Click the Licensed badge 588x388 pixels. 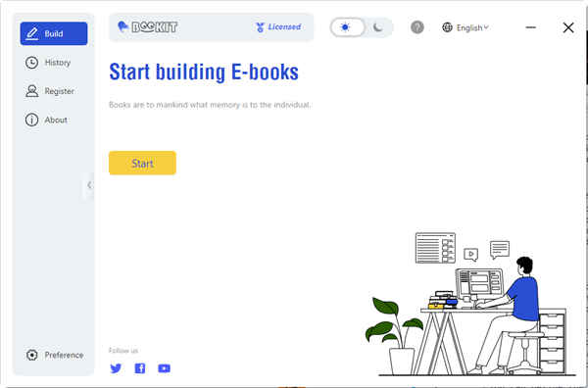(x=278, y=27)
